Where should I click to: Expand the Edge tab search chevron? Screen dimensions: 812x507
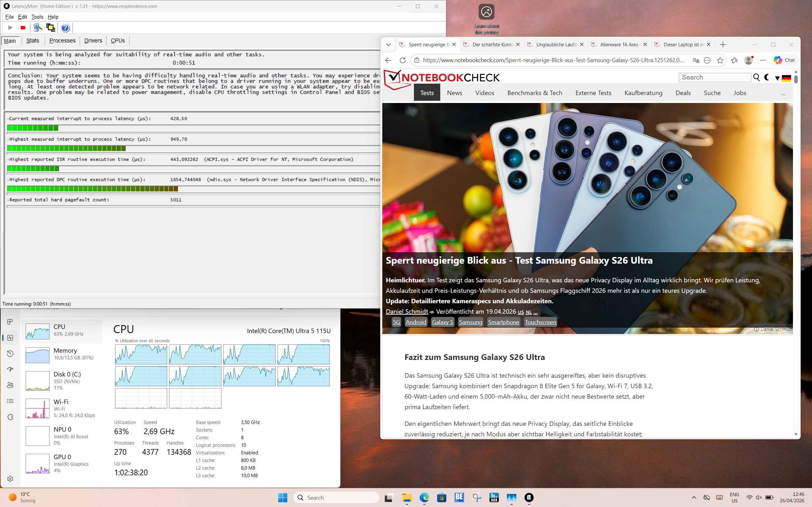pyautogui.click(x=388, y=45)
